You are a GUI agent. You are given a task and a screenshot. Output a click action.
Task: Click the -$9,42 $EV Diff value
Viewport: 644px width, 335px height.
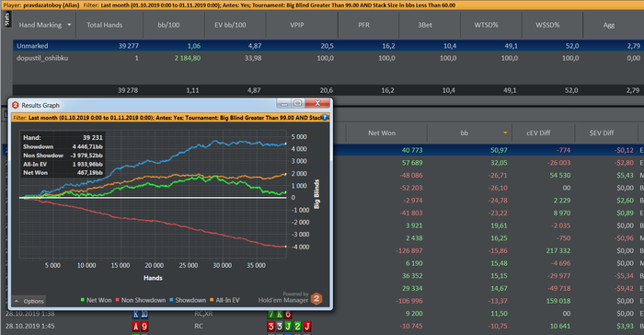pyautogui.click(x=624, y=288)
